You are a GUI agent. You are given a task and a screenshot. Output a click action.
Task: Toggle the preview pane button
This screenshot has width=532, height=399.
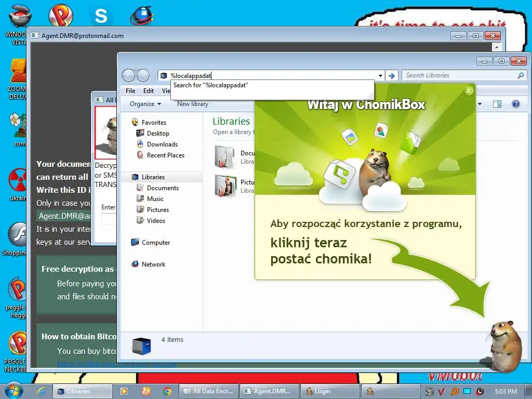click(497, 104)
